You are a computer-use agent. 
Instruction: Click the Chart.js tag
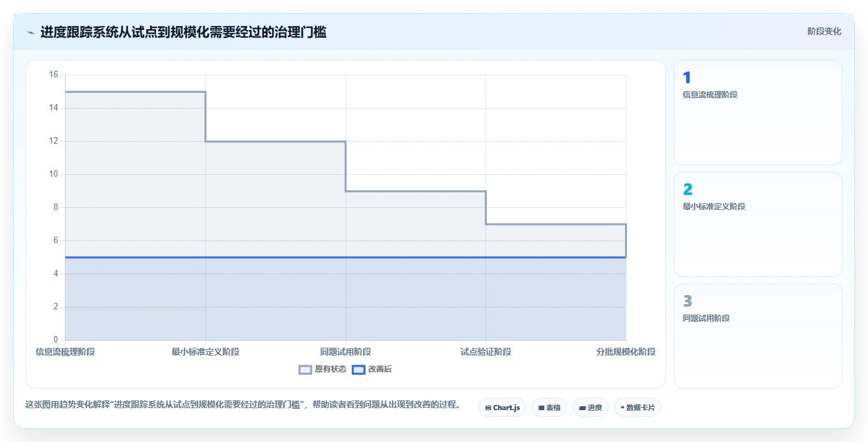pyautogui.click(x=502, y=408)
